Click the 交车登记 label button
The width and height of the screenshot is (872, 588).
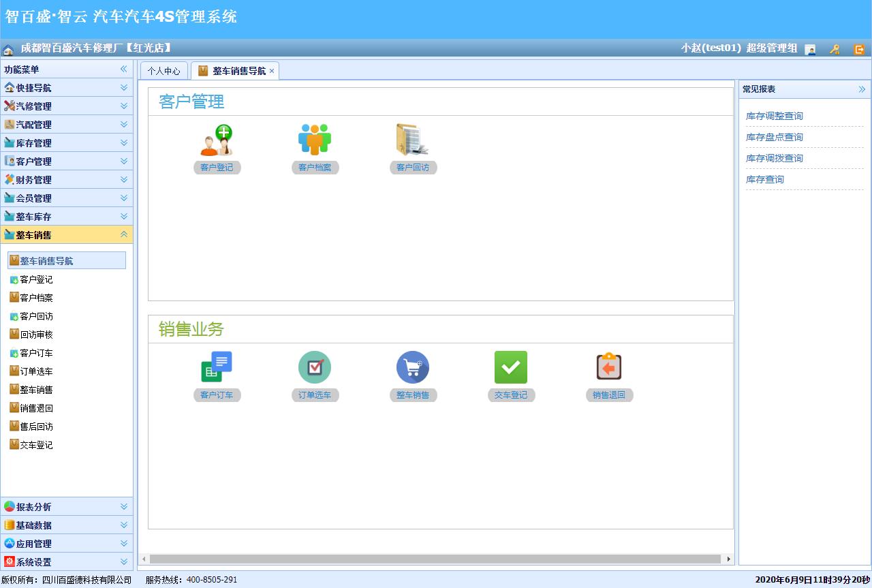coord(511,395)
